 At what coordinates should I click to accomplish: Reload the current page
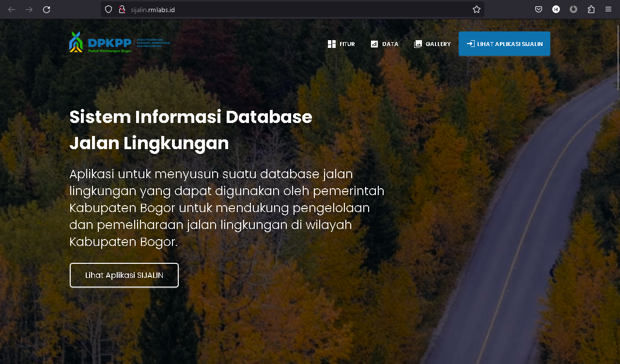point(46,9)
